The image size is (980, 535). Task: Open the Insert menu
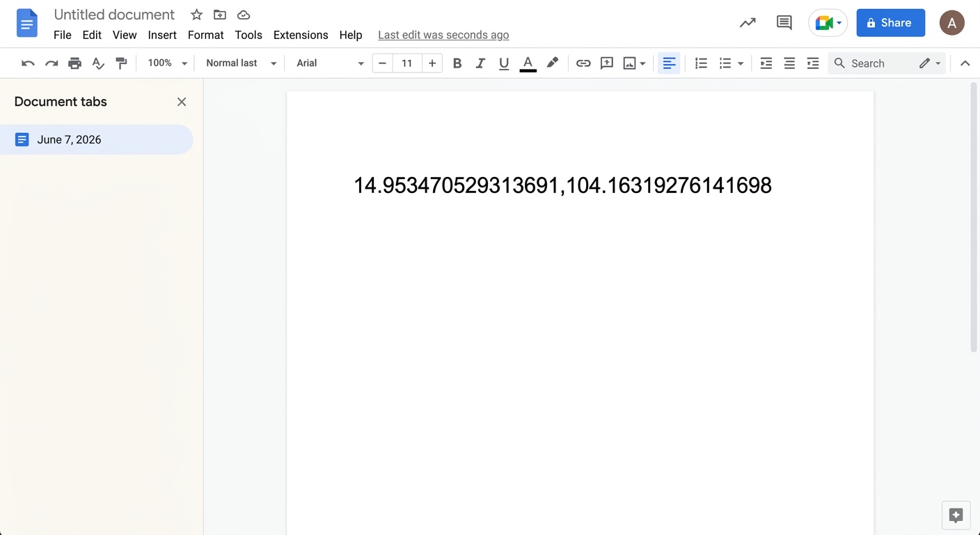point(162,35)
